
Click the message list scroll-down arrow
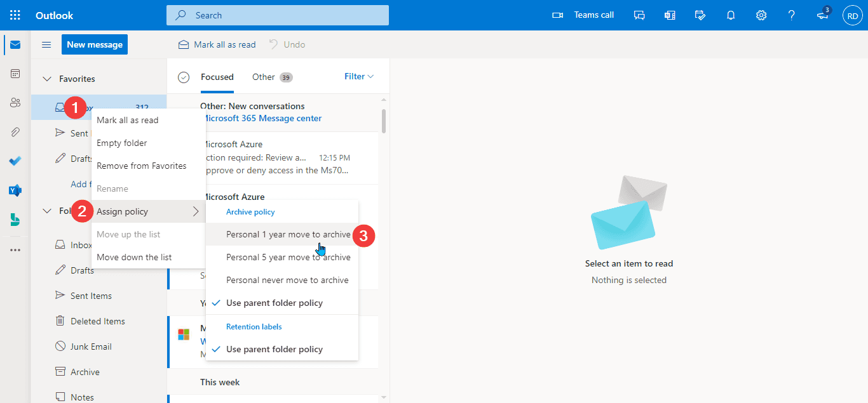(x=384, y=398)
